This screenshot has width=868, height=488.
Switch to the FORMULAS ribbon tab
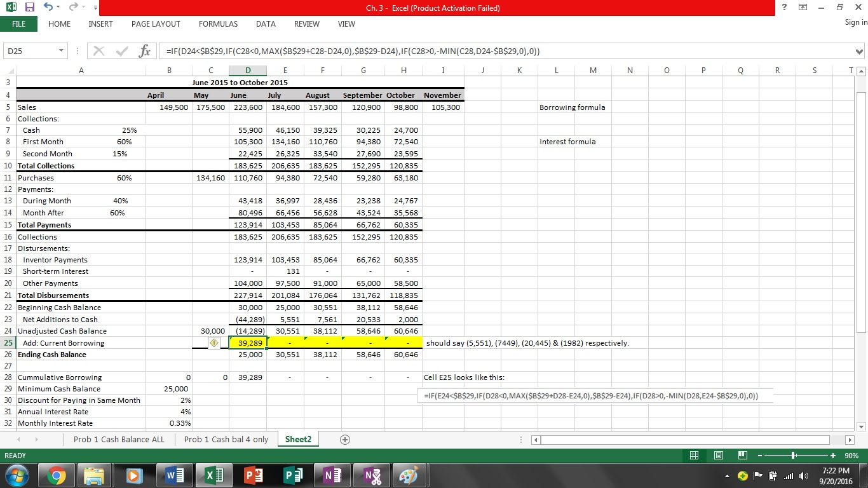[218, 24]
